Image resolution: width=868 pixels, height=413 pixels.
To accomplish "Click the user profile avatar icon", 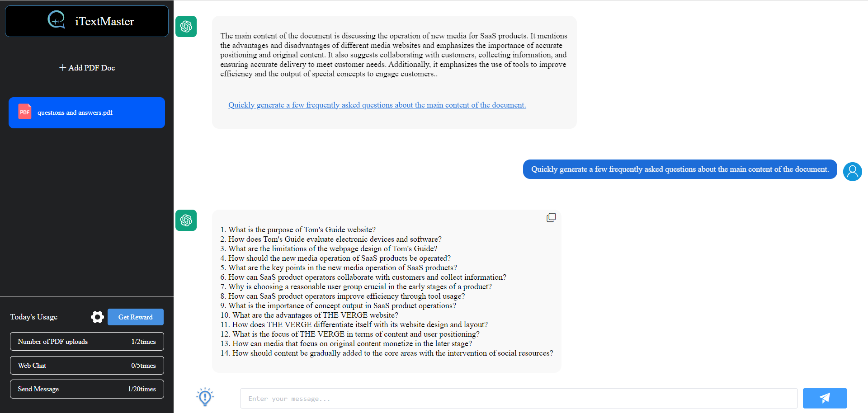I will [852, 172].
